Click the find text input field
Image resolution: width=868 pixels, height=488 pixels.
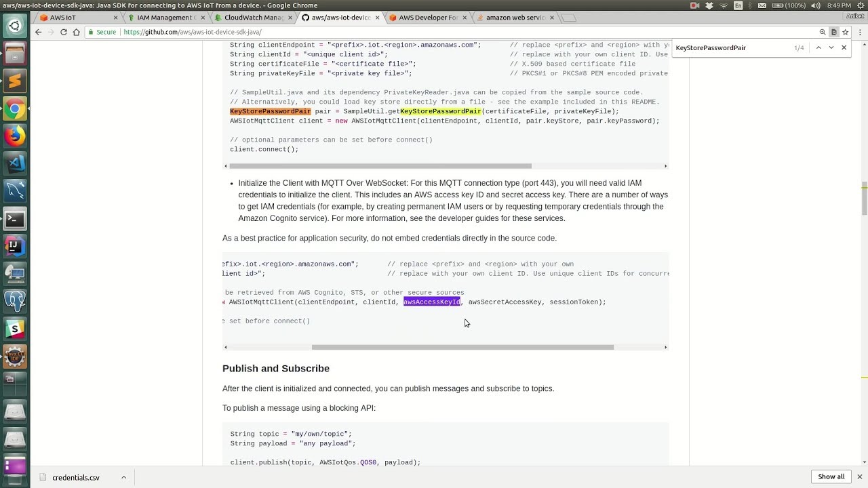coord(731,48)
